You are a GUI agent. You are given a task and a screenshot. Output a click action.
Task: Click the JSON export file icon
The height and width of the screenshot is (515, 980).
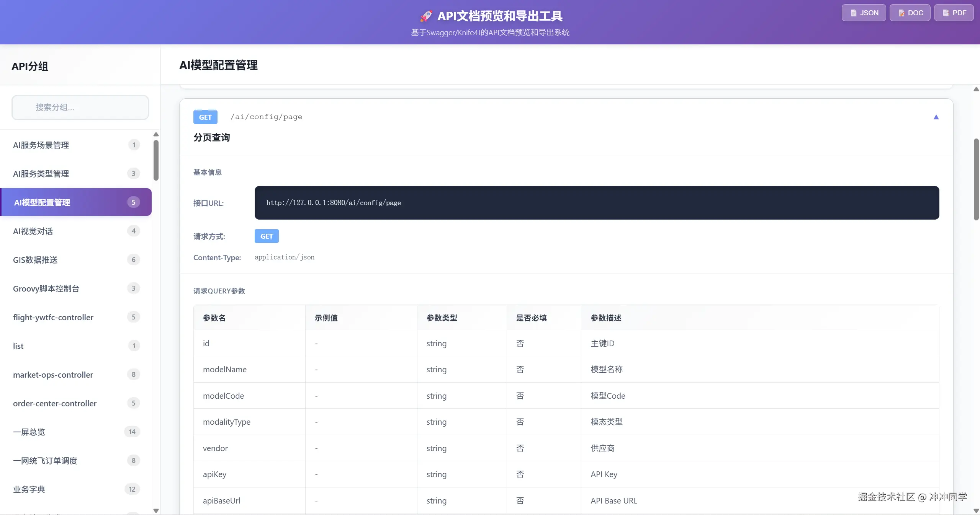click(853, 13)
